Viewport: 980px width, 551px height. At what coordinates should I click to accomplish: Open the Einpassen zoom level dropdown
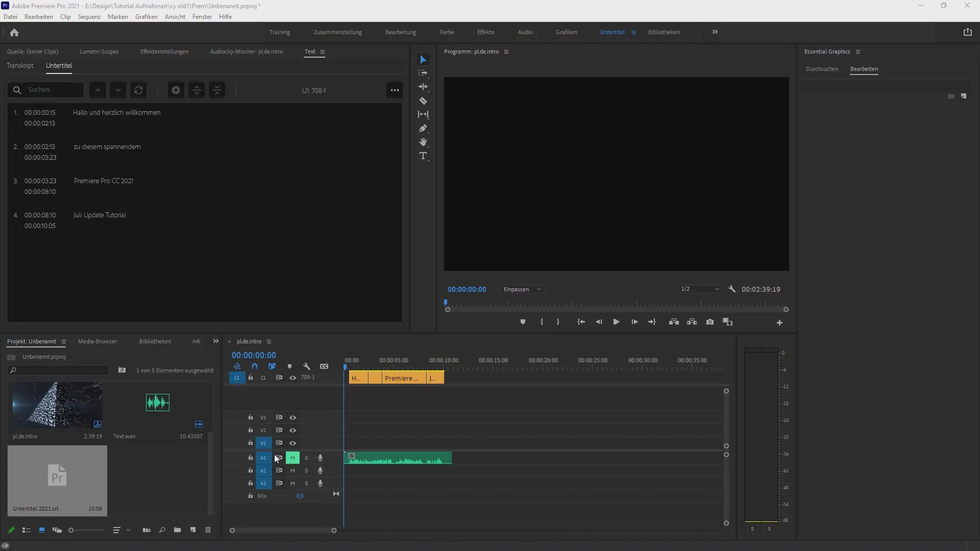522,289
